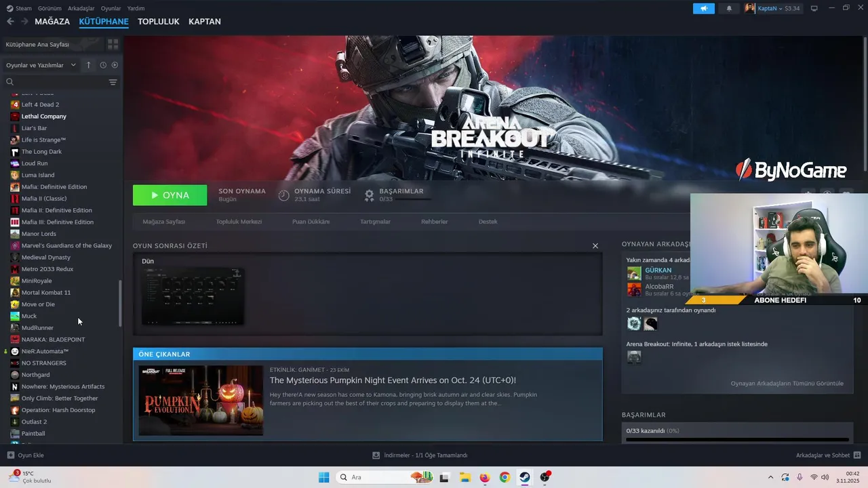Click the library search magnifier icon
Image resolution: width=868 pixels, height=488 pixels.
[9, 82]
